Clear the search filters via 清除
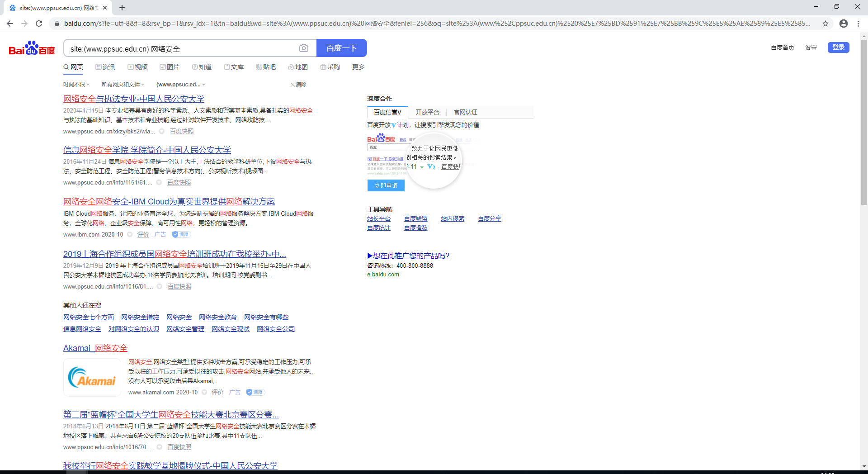868x474 pixels. pyautogui.click(x=298, y=85)
